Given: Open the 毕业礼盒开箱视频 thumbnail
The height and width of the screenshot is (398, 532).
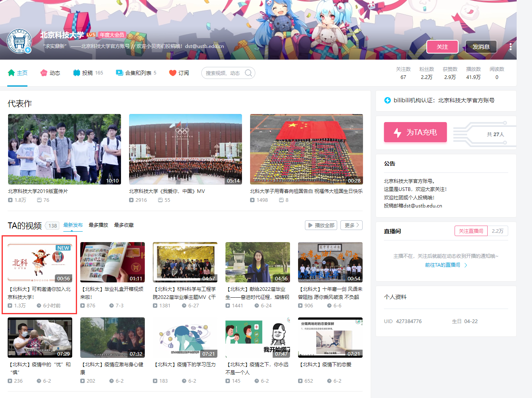Looking at the screenshot, I should click(113, 262).
